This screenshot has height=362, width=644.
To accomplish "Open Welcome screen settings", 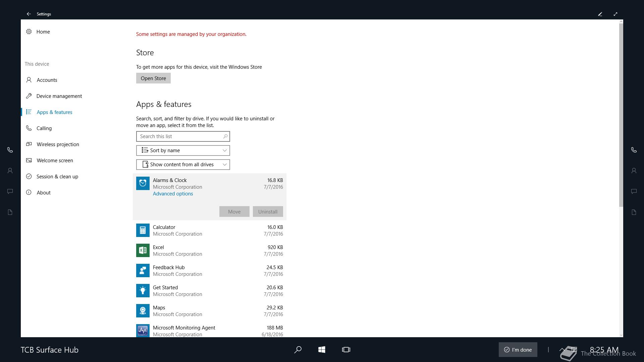I will pos(55,160).
